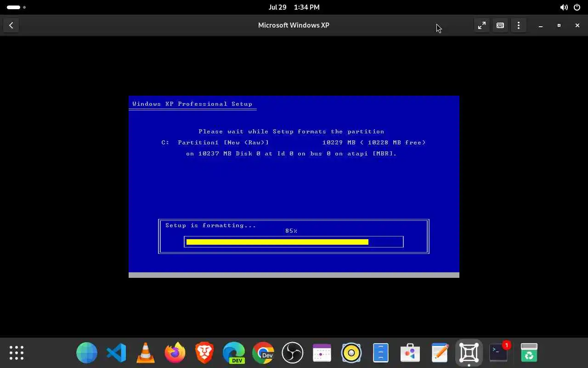
Task: Enter fullscreen mode for the virtual machine
Action: pos(481,25)
